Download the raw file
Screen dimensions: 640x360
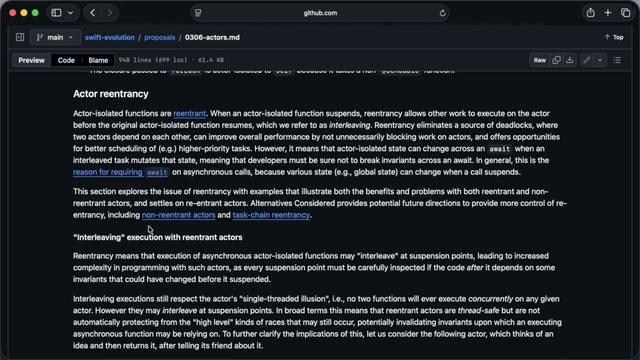[x=569, y=60]
